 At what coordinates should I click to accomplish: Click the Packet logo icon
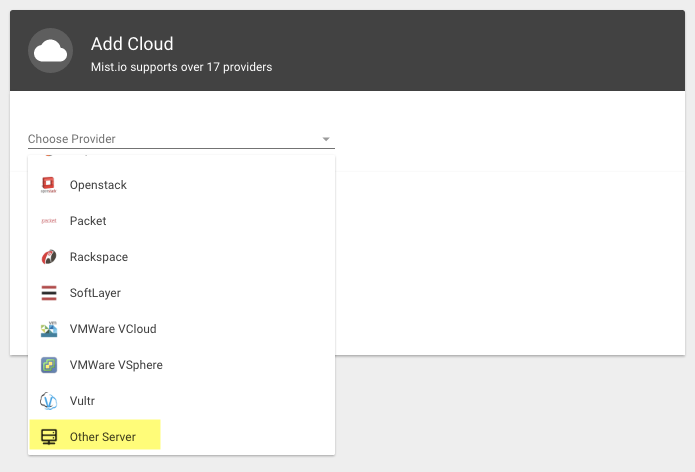click(x=49, y=221)
